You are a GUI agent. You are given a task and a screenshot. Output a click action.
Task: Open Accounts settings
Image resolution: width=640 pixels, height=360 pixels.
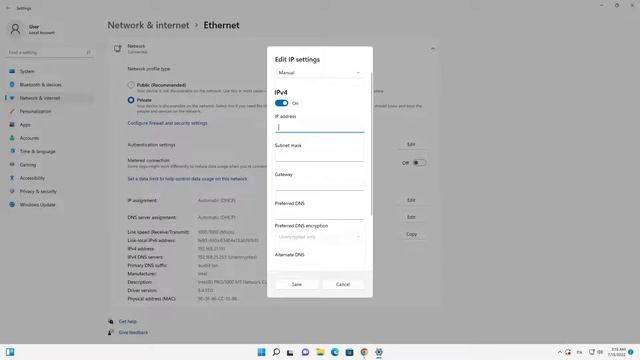click(49, 138)
